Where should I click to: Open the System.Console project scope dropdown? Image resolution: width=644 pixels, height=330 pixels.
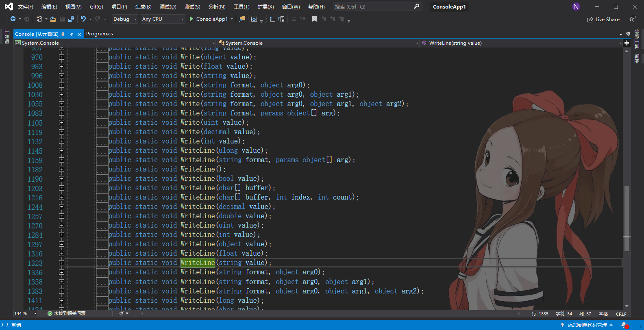click(115, 43)
